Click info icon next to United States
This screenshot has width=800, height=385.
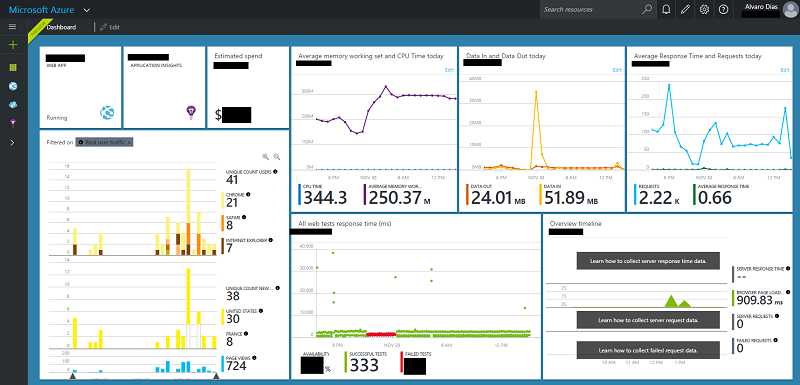pos(261,311)
